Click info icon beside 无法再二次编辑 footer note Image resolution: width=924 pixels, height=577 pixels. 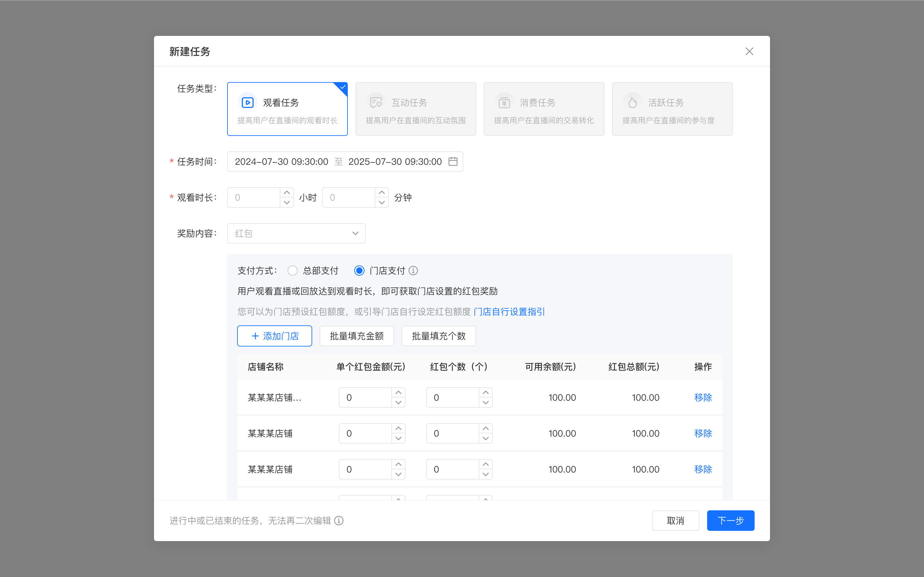(339, 521)
